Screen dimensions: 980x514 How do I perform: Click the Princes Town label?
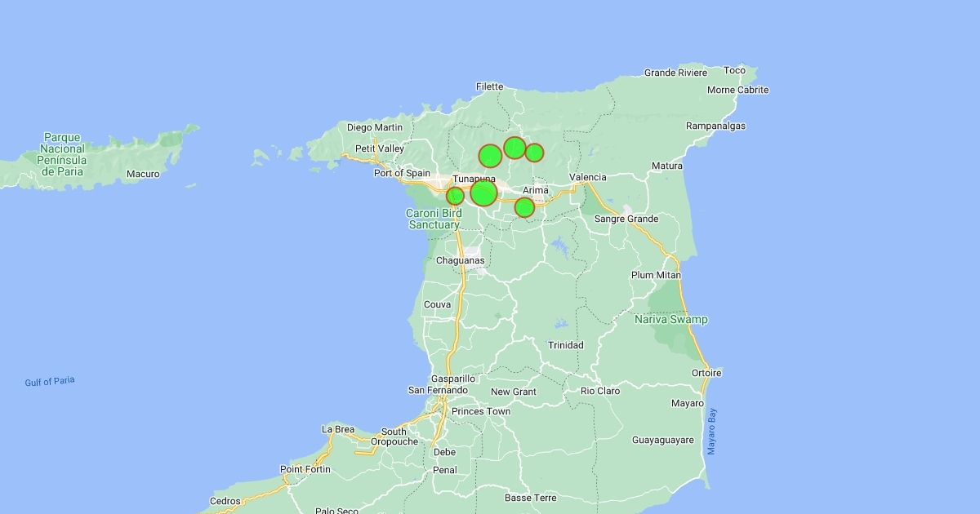(x=481, y=411)
